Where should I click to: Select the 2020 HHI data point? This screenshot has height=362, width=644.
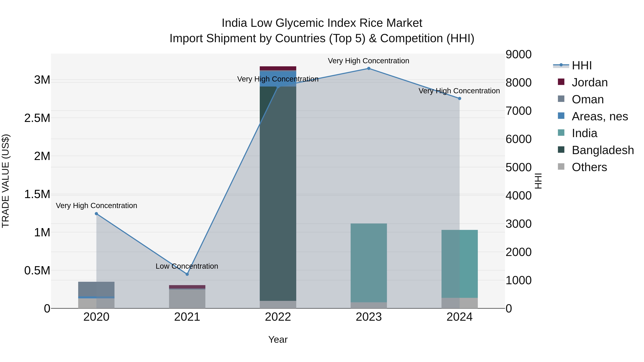tap(96, 214)
